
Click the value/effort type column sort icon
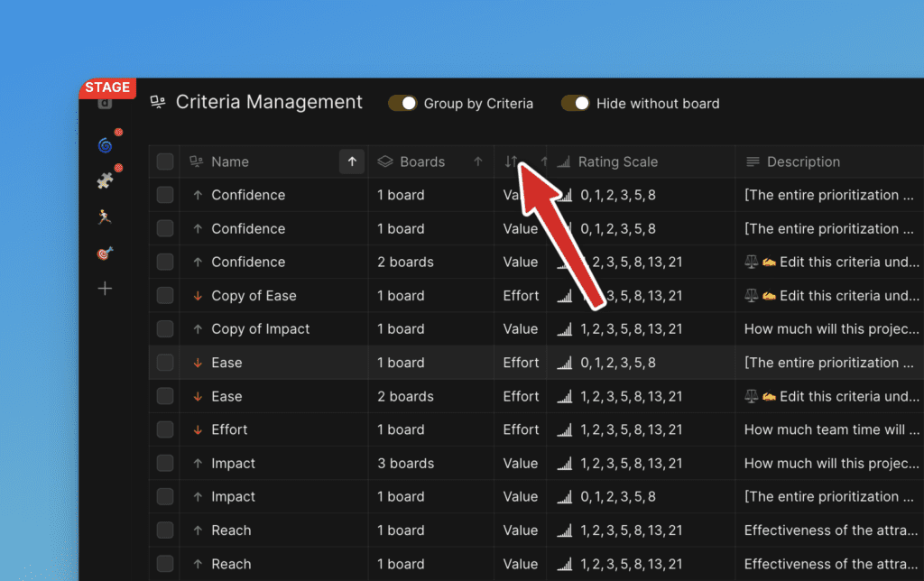[x=512, y=161]
